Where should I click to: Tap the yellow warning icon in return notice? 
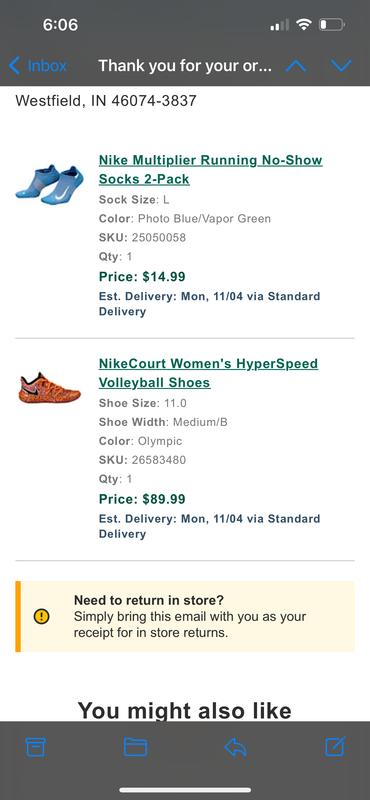coord(41,616)
